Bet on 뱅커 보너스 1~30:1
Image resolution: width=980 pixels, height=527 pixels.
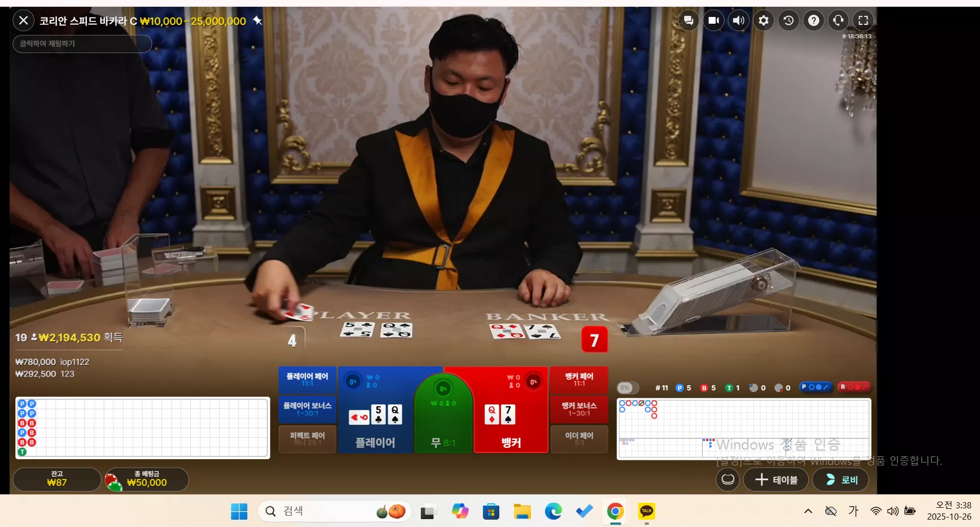[579, 410]
